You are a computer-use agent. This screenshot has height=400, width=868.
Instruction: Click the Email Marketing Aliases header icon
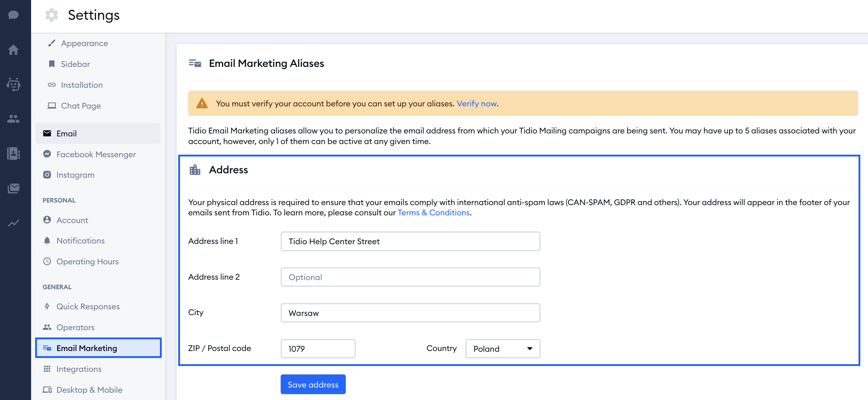click(x=195, y=63)
